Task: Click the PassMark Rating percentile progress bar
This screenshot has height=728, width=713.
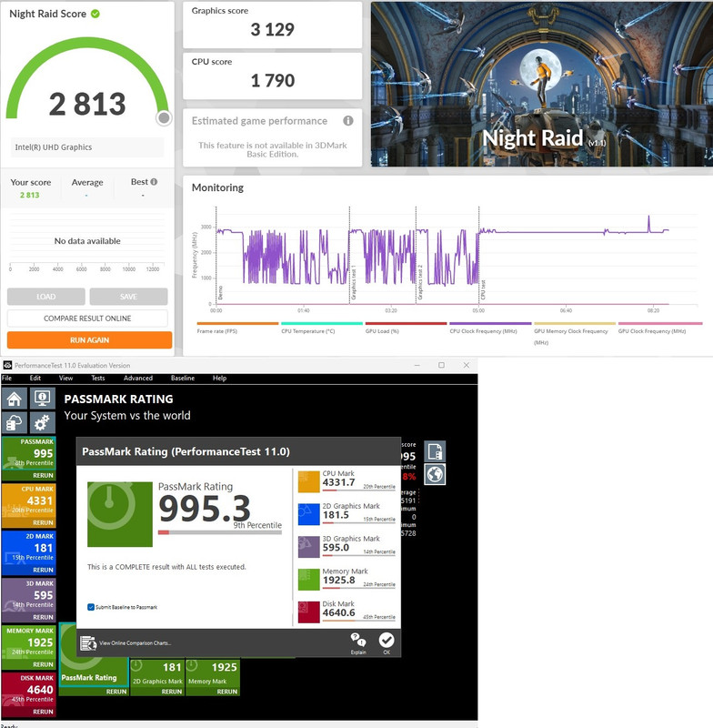Action: pos(220,532)
